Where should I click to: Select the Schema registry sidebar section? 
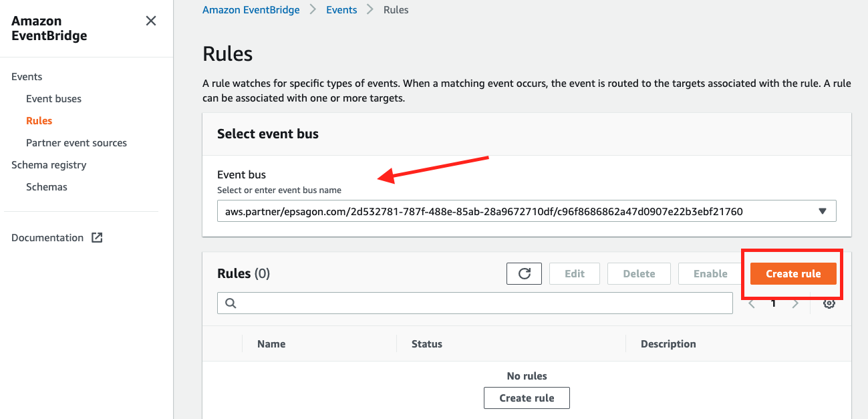(x=49, y=165)
